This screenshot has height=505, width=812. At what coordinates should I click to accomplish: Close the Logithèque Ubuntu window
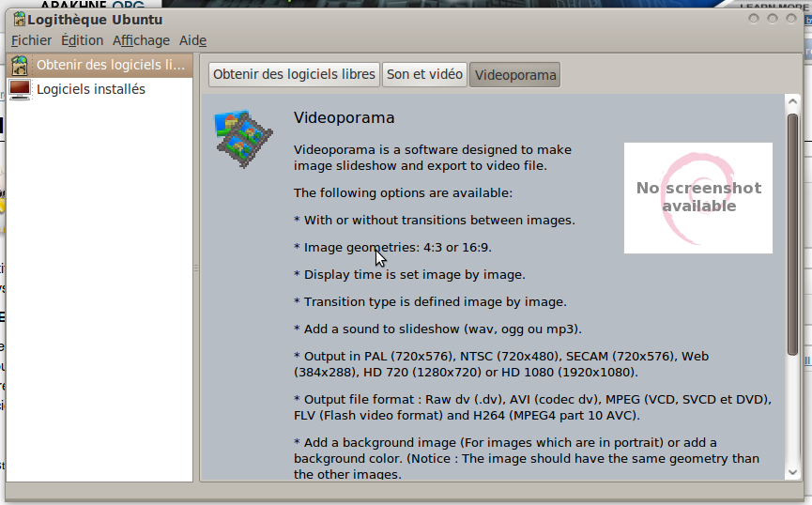[790, 19]
